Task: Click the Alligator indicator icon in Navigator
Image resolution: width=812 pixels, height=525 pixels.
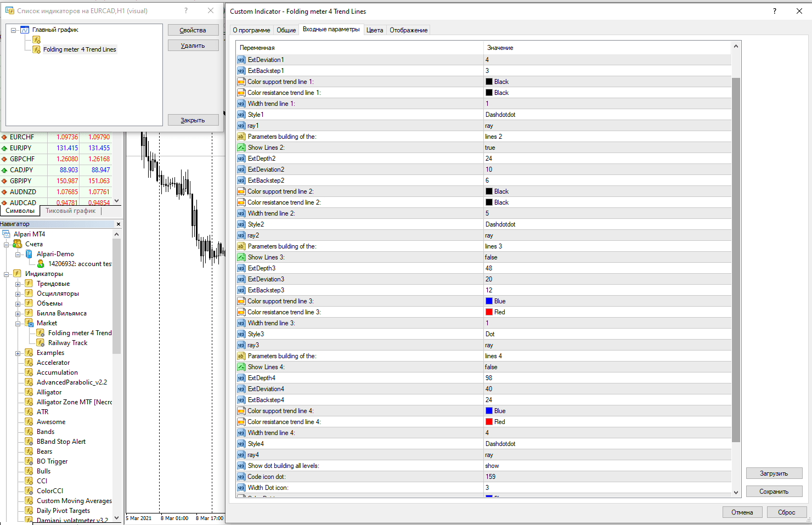Action: (x=29, y=392)
